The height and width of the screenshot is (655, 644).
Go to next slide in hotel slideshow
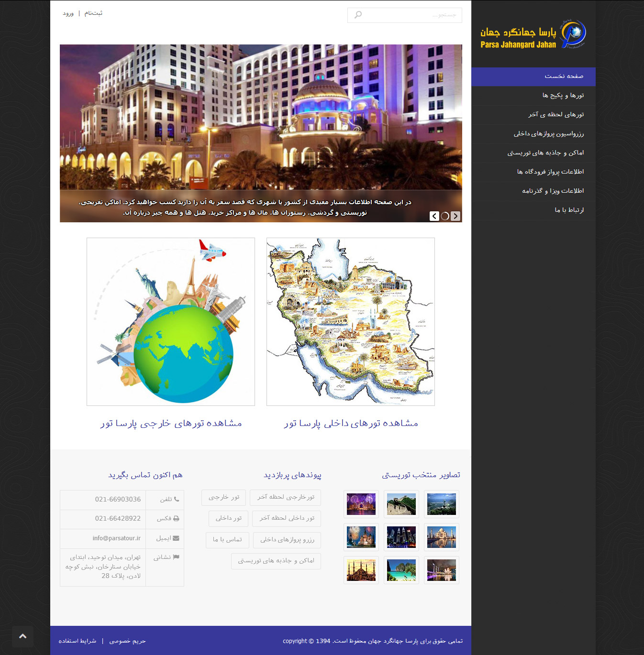[455, 216]
